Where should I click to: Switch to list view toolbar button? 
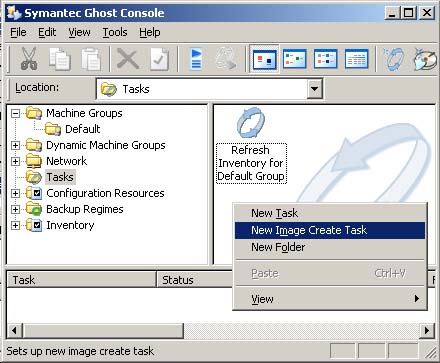coord(325,59)
